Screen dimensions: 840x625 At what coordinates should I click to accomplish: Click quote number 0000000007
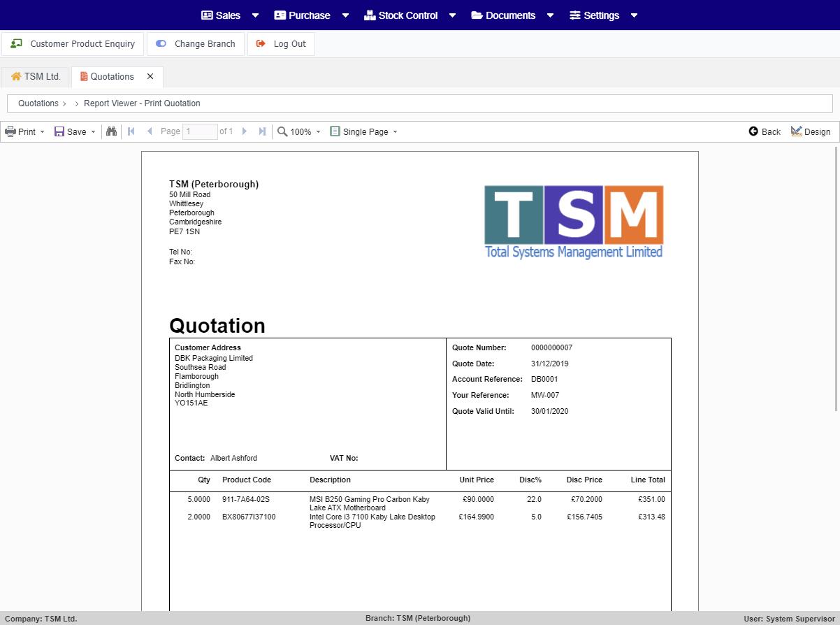551,347
